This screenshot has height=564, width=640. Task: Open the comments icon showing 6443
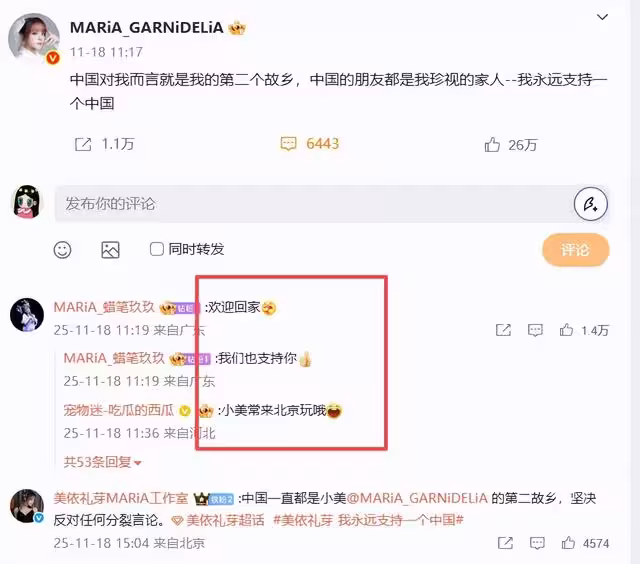289,144
